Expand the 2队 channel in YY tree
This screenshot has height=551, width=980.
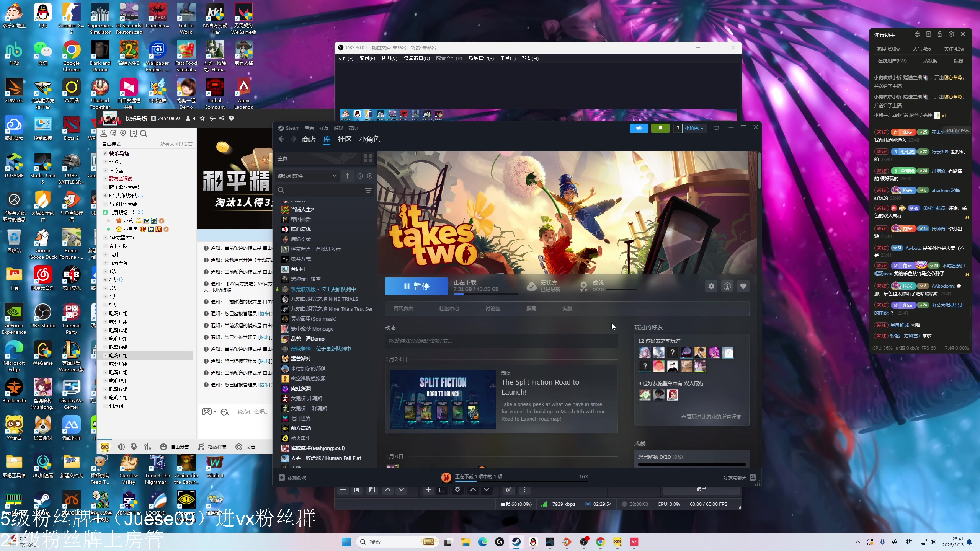[105, 280]
